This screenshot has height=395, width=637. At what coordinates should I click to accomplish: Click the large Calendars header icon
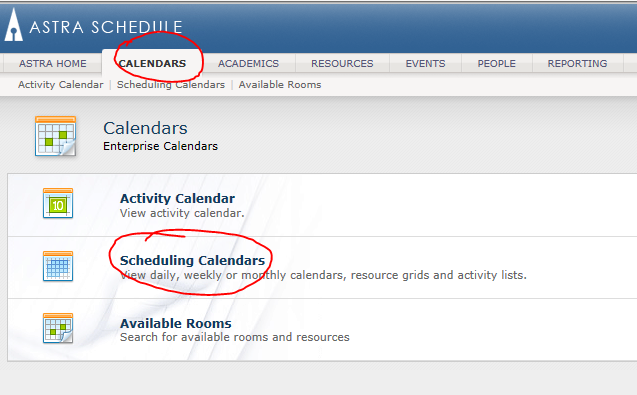click(56, 136)
